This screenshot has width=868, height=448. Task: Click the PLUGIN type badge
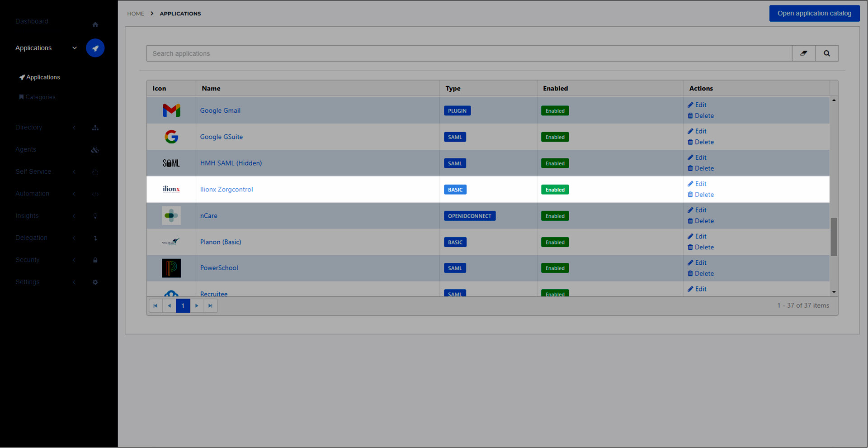457,111
